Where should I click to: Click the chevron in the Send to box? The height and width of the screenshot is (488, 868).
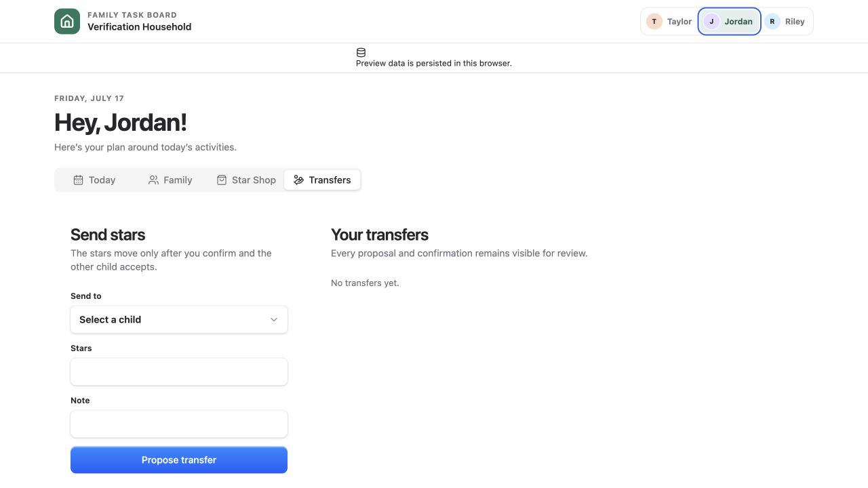(x=274, y=319)
